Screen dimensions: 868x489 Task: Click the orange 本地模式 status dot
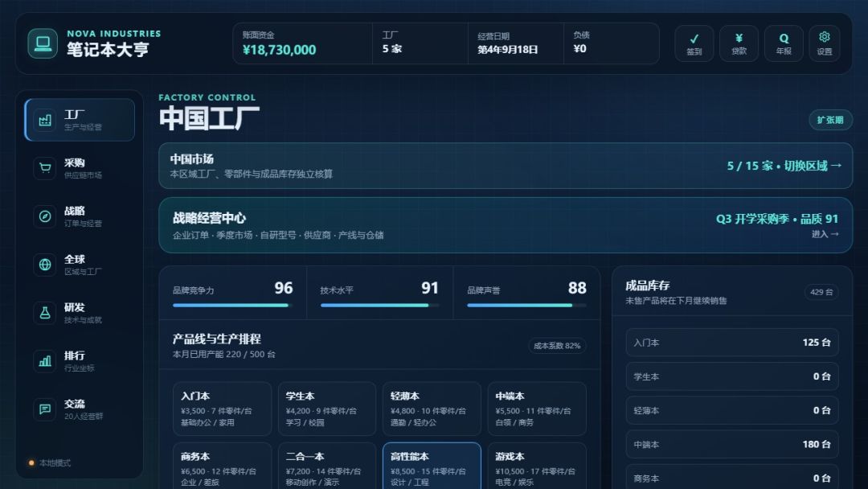(31, 463)
